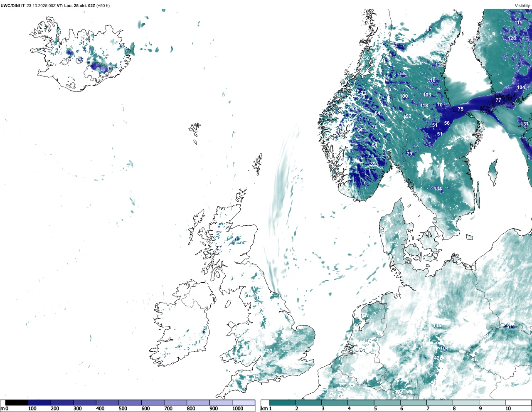Click the 'UWC/DINI' model label
The height and width of the screenshot is (412, 532).
10,6
